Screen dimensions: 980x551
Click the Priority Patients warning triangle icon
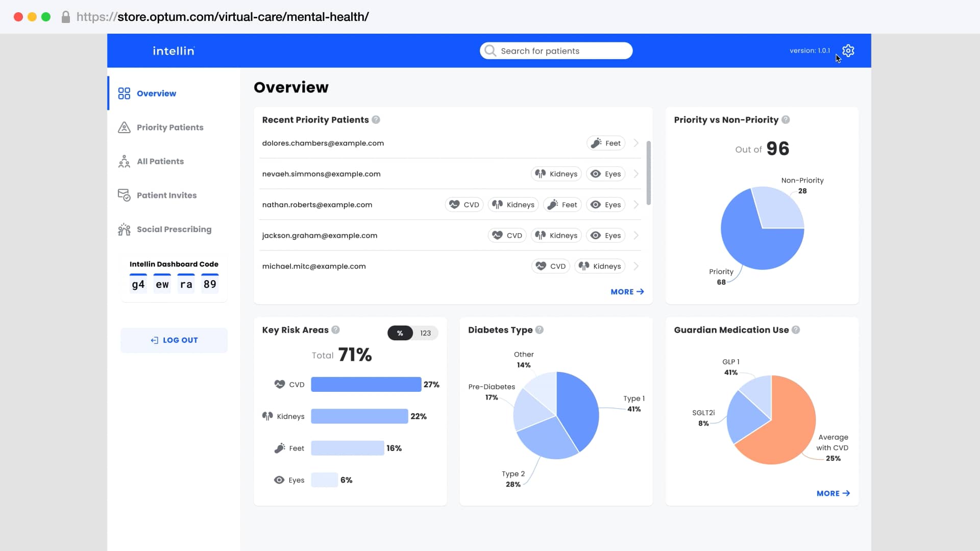(x=124, y=127)
